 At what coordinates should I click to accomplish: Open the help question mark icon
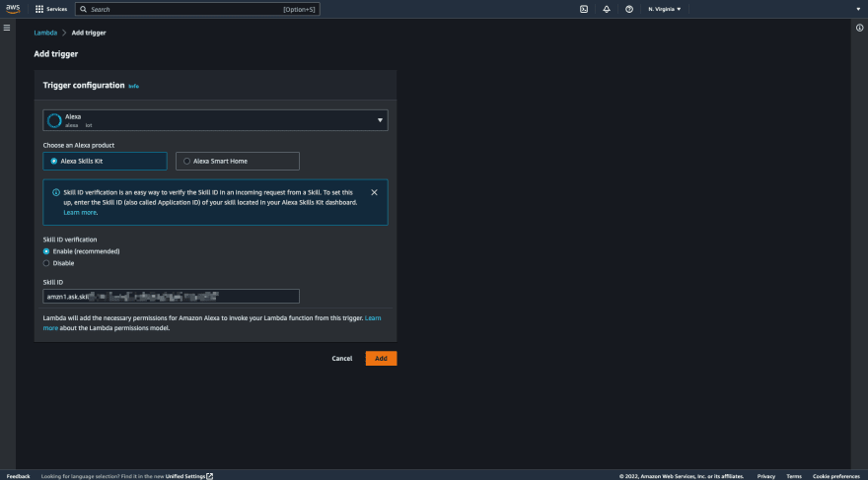coord(629,9)
